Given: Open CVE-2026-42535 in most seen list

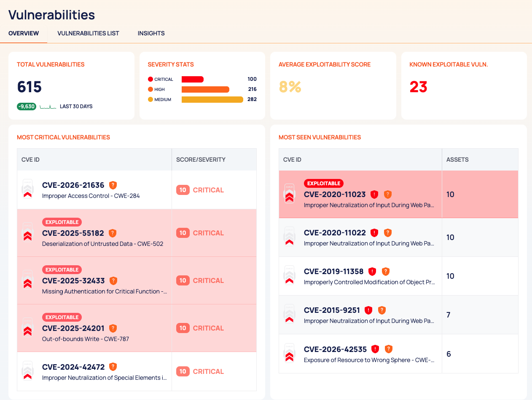Looking at the screenshot, I should 336,349.
